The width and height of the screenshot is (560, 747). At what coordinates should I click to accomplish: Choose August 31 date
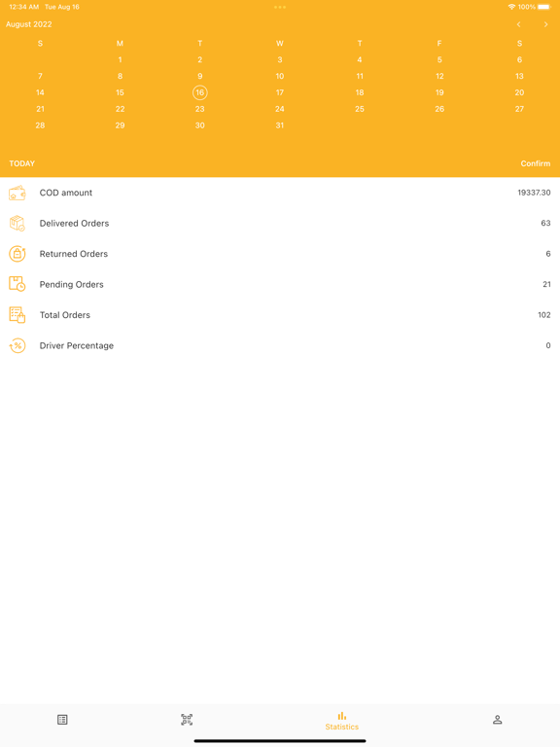tap(280, 125)
